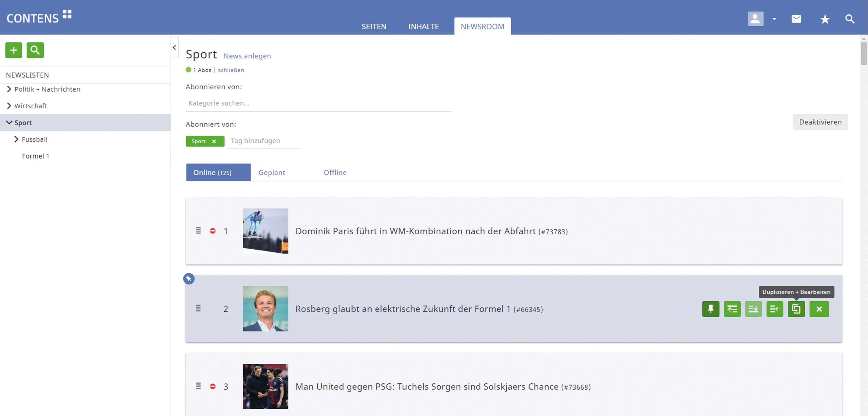Click the green search button in sidebar
The width and height of the screenshot is (868, 416).
[35, 50]
